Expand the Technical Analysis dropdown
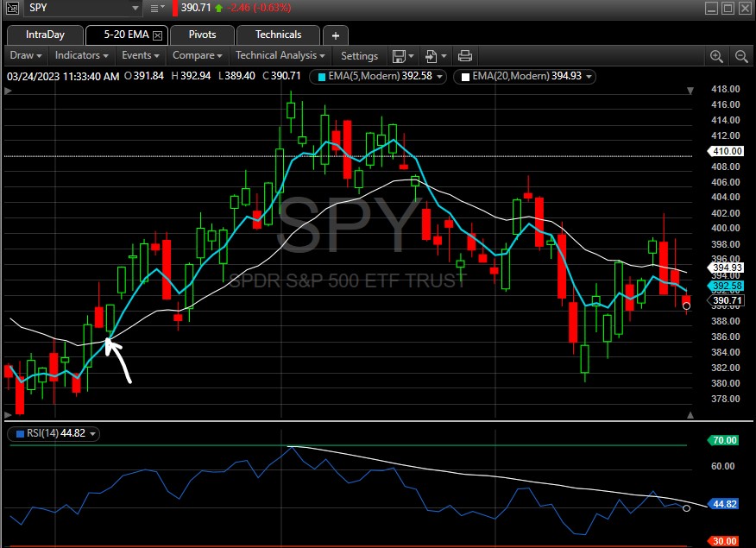 281,55
